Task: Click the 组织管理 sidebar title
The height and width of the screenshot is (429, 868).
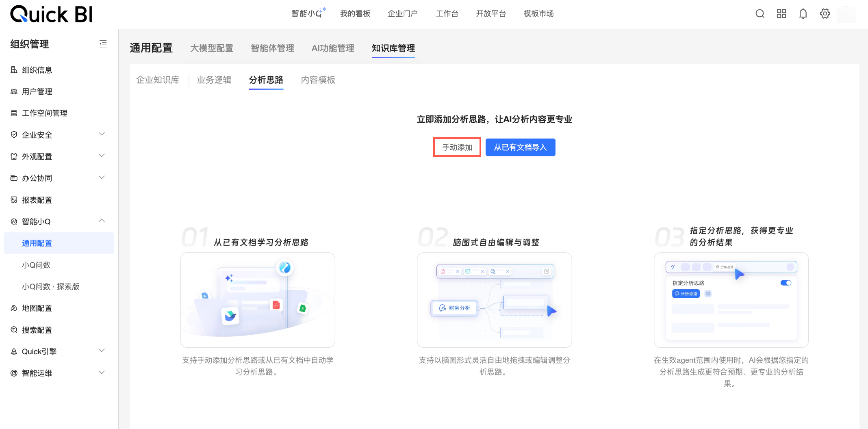Action: [x=30, y=44]
